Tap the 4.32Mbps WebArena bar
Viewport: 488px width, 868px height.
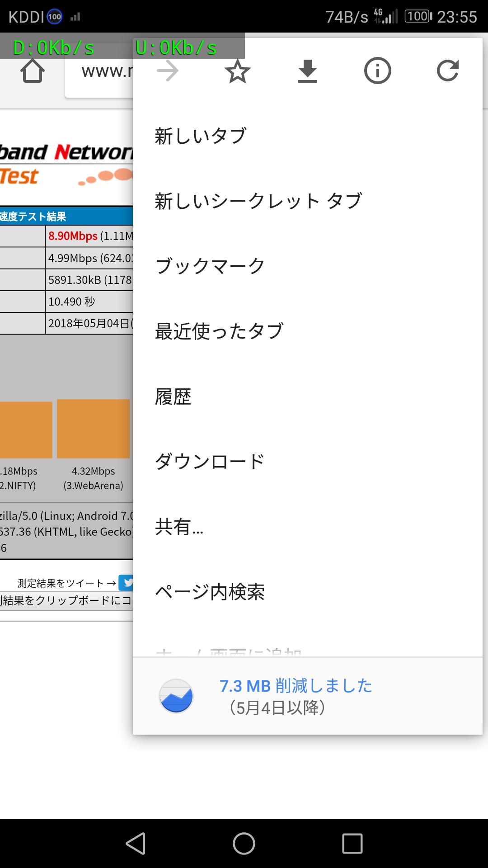[94, 429]
